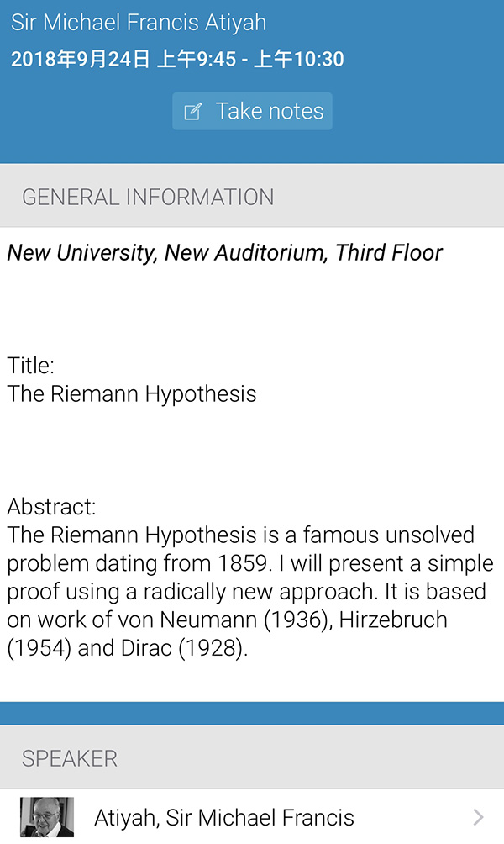
Task: Open the speaker details chevron arrow
Action: 478,817
